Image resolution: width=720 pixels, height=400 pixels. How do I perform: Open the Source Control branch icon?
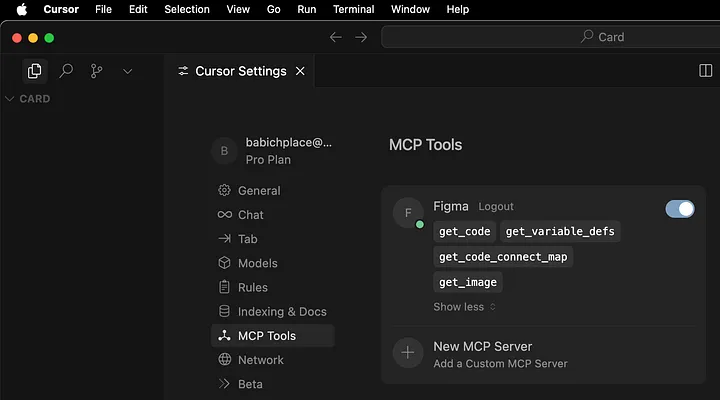tap(96, 71)
